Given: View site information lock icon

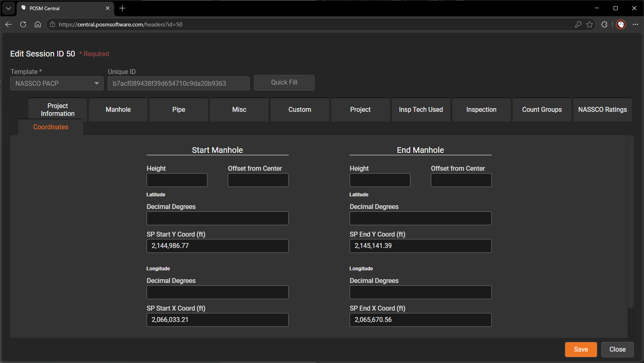Looking at the screenshot, I should (x=52, y=24).
